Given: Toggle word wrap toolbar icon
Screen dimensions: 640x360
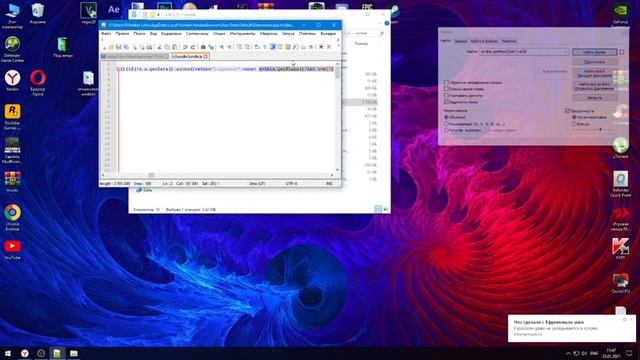Looking at the screenshot, I should 257,47.
